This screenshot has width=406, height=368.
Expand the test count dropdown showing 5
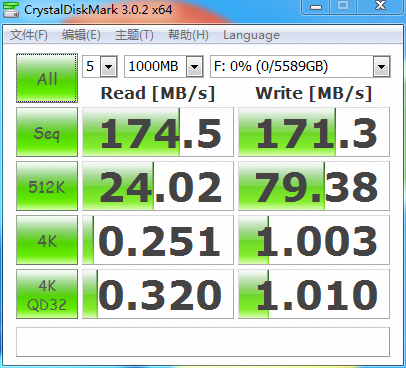pyautogui.click(x=109, y=67)
